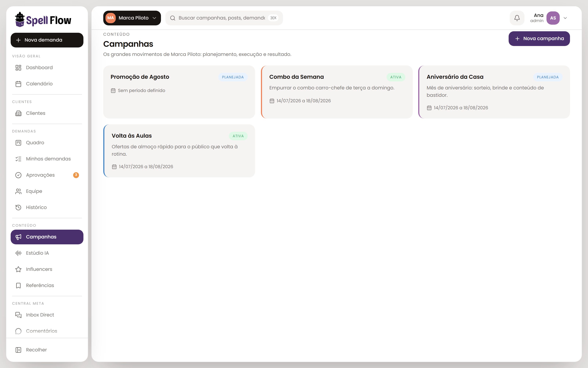
Task: Click the Histórico clock icon
Action: pos(18,207)
